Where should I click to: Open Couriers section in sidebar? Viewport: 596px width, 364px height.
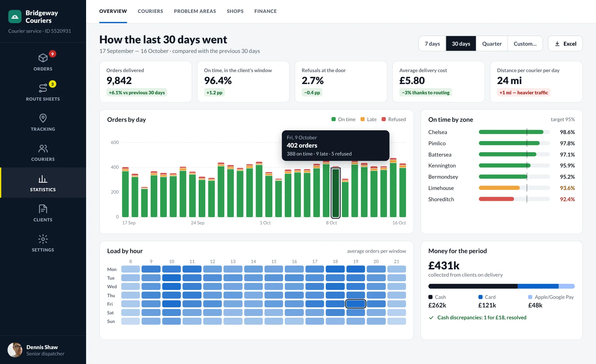tap(43, 153)
